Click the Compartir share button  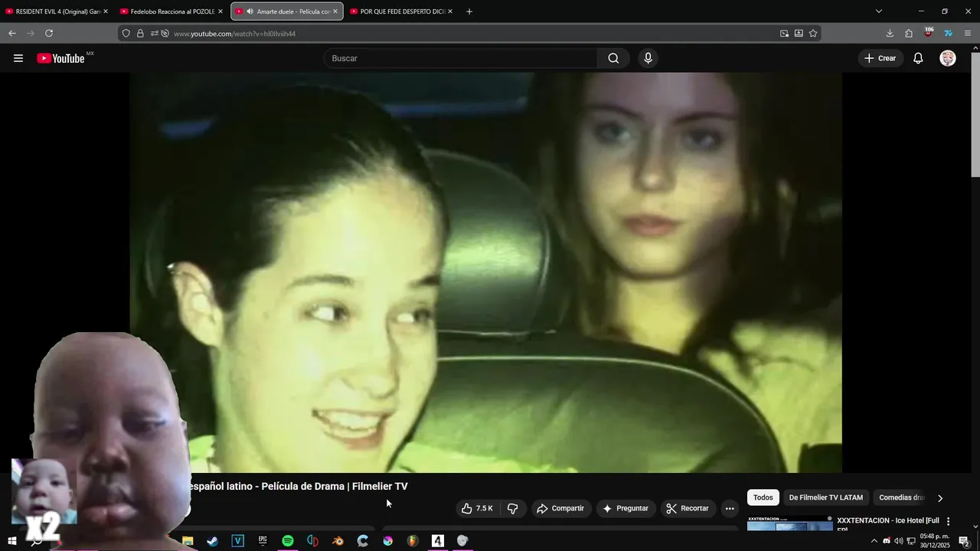click(x=560, y=508)
